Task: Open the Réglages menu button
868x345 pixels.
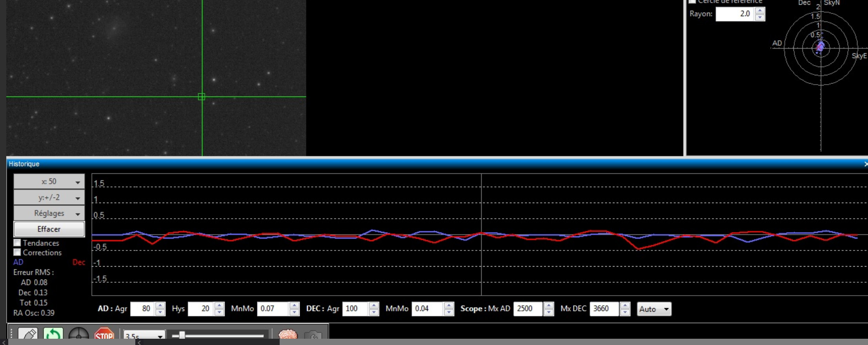Action: pyautogui.click(x=49, y=213)
